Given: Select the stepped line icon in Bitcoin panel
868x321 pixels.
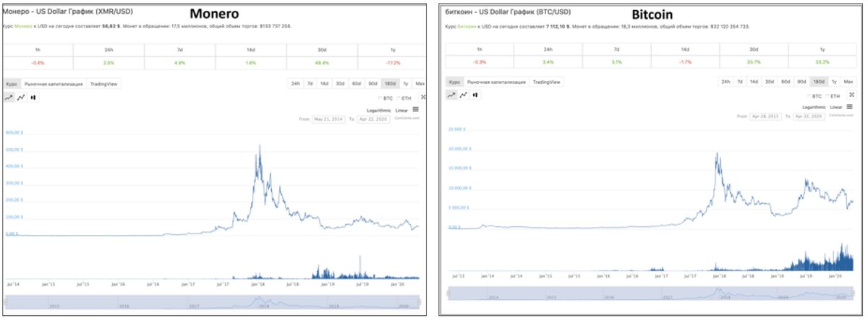Looking at the screenshot, I should coord(463,95).
